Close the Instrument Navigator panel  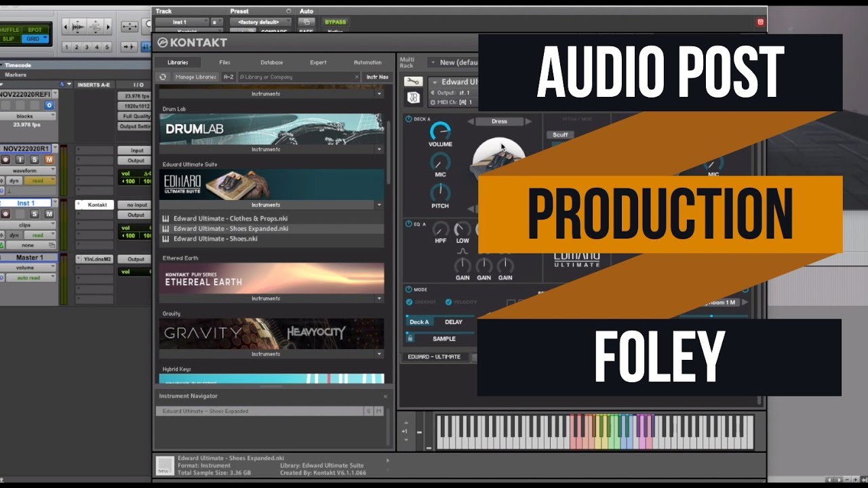[x=385, y=396]
